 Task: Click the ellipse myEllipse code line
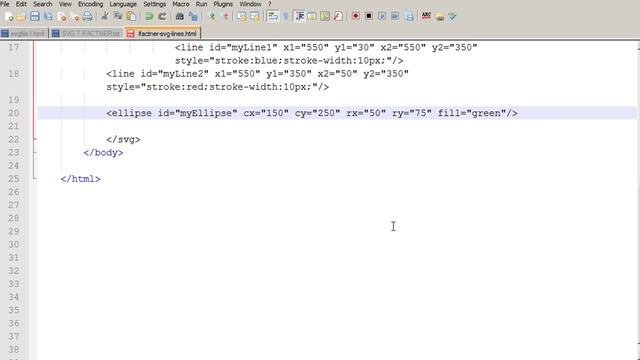312,113
